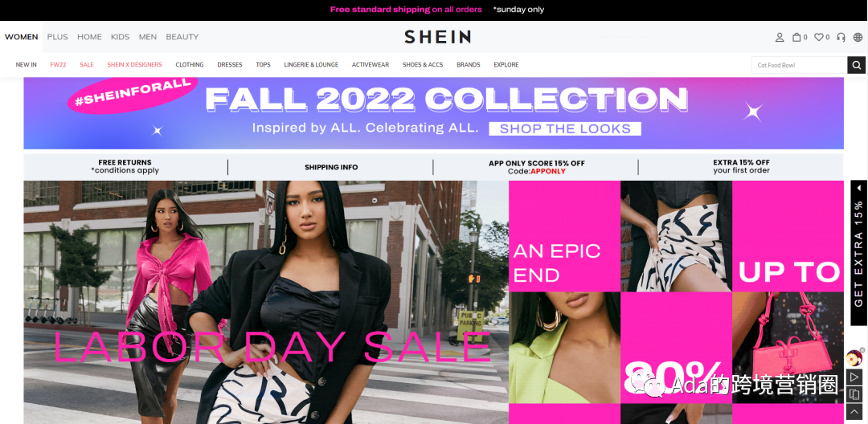
Task: Expand the GET EXTRA 15% side panel
Action: (858, 253)
